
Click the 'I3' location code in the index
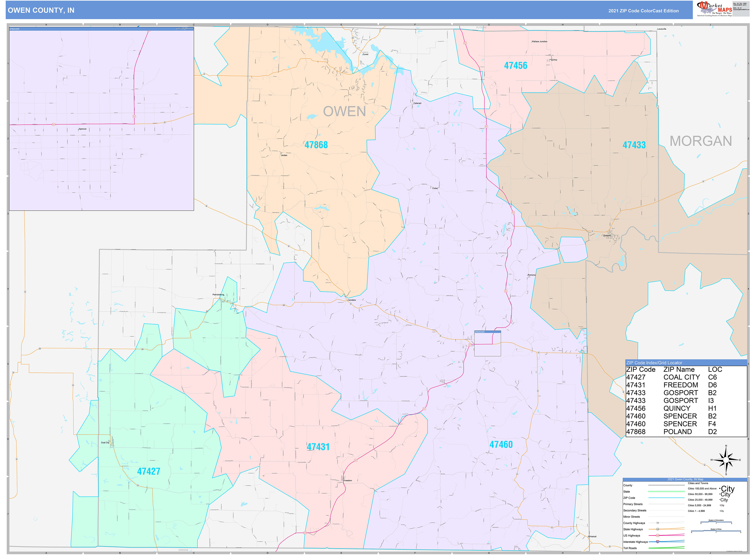[711, 400]
